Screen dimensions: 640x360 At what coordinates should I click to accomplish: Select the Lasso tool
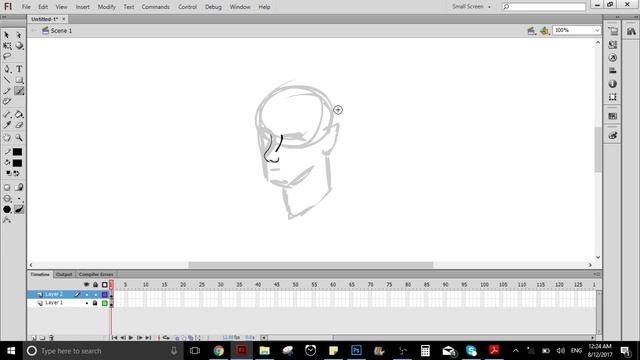pos(7,56)
